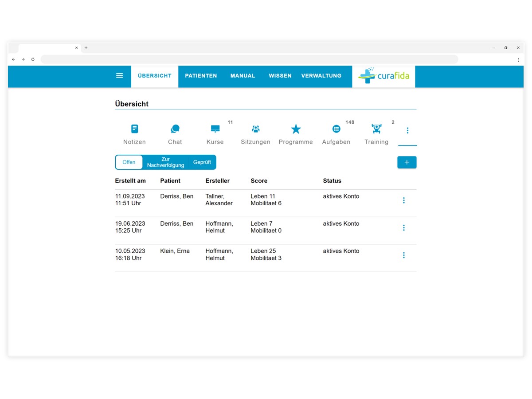The image size is (532, 399).
Task: Open the Notizen notes icon
Action: click(x=134, y=129)
